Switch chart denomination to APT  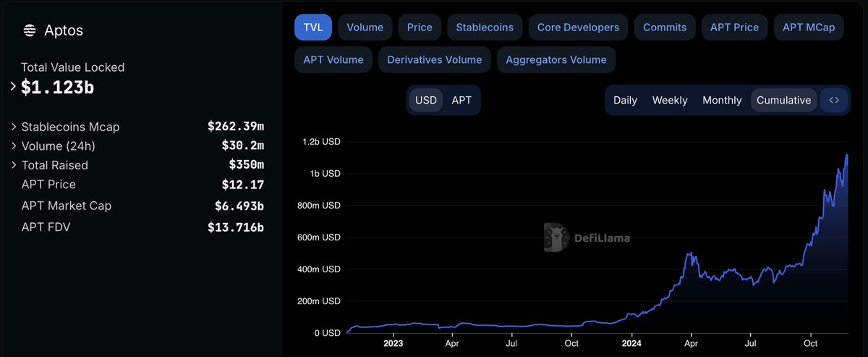click(x=461, y=100)
